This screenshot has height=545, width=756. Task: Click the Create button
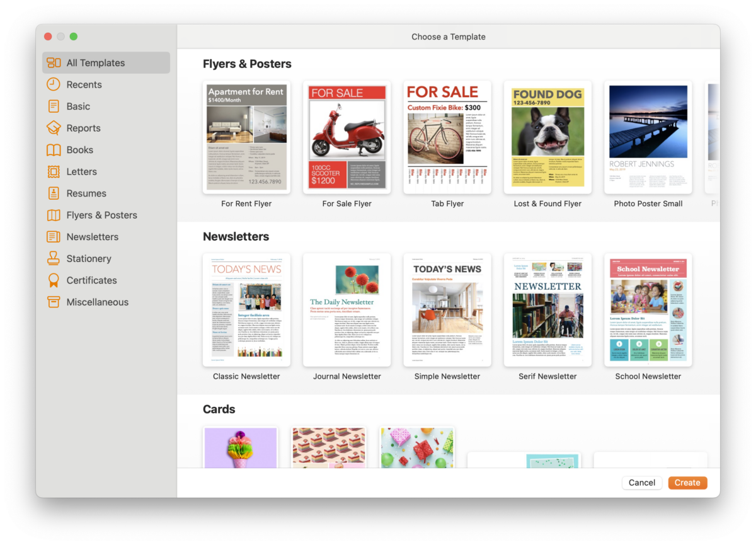tap(687, 482)
